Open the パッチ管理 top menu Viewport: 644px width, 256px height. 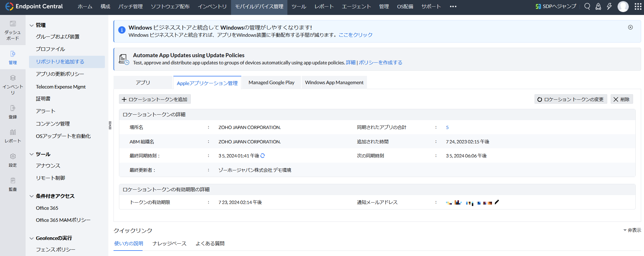pyautogui.click(x=130, y=7)
